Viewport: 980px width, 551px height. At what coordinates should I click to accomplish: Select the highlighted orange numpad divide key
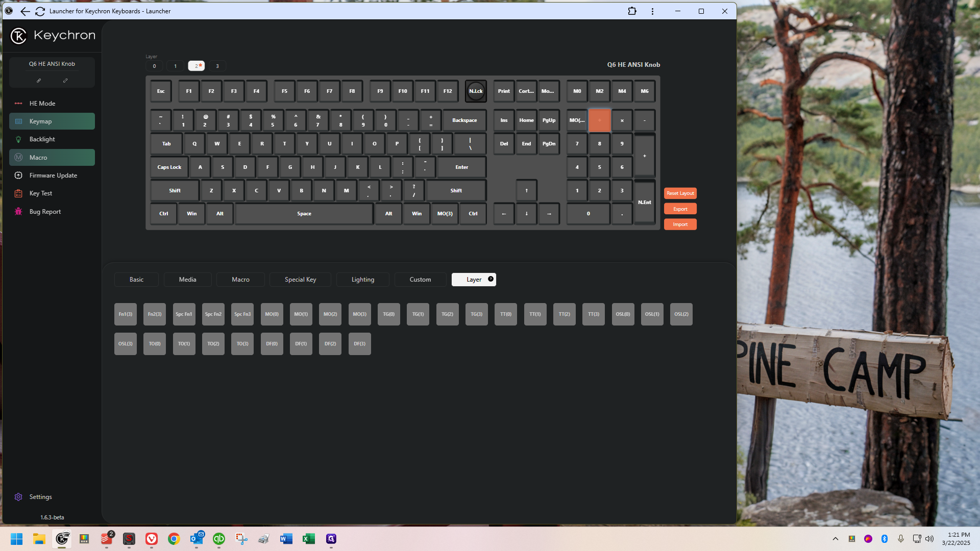pos(599,120)
